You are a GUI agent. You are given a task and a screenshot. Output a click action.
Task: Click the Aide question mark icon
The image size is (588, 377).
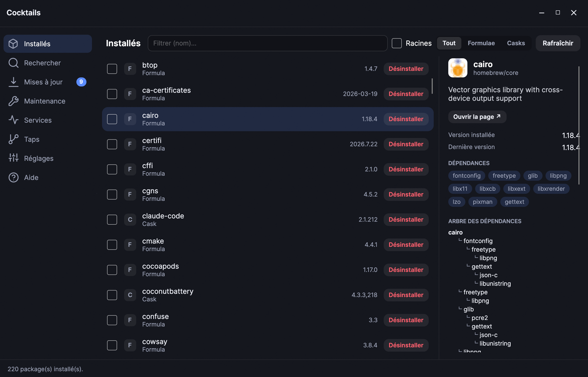[13, 177]
